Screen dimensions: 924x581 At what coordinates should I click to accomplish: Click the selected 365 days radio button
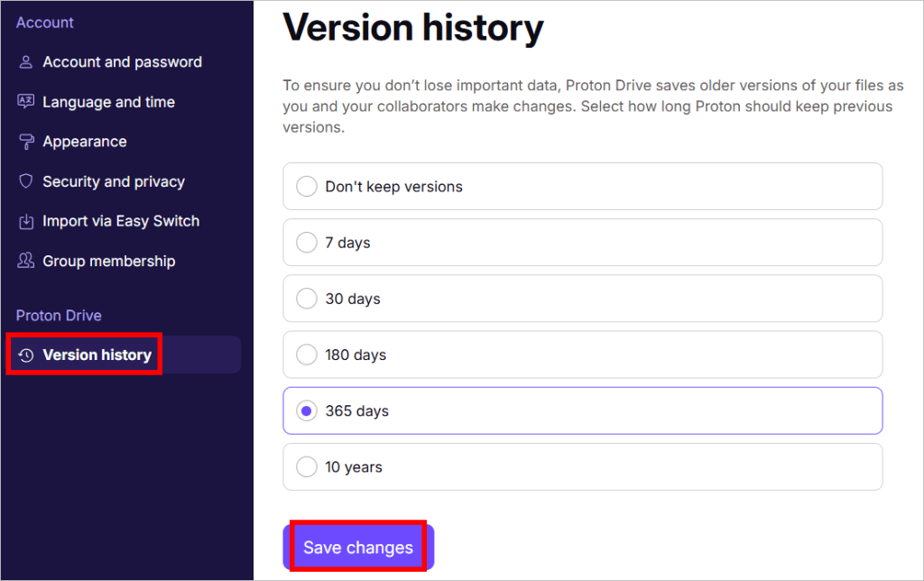pyautogui.click(x=306, y=410)
